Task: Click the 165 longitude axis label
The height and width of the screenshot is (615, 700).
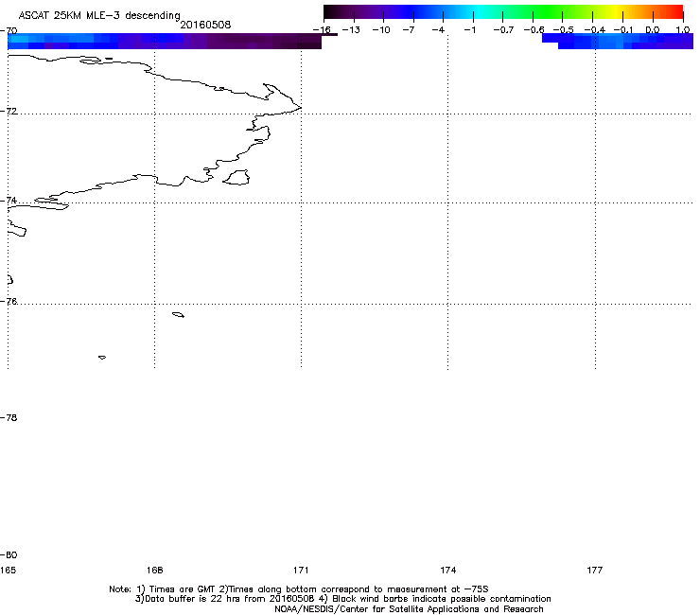Action: (8, 570)
